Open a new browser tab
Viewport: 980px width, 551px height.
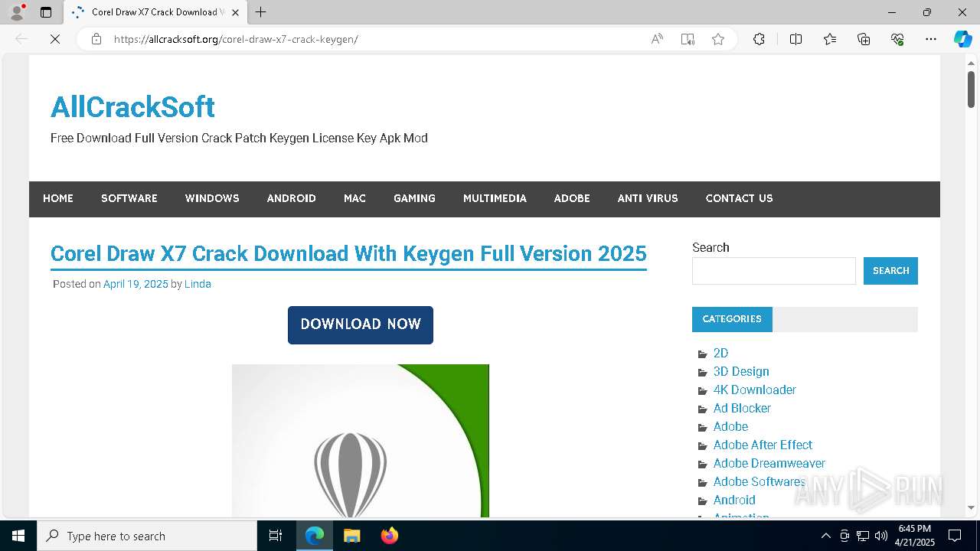point(260,12)
